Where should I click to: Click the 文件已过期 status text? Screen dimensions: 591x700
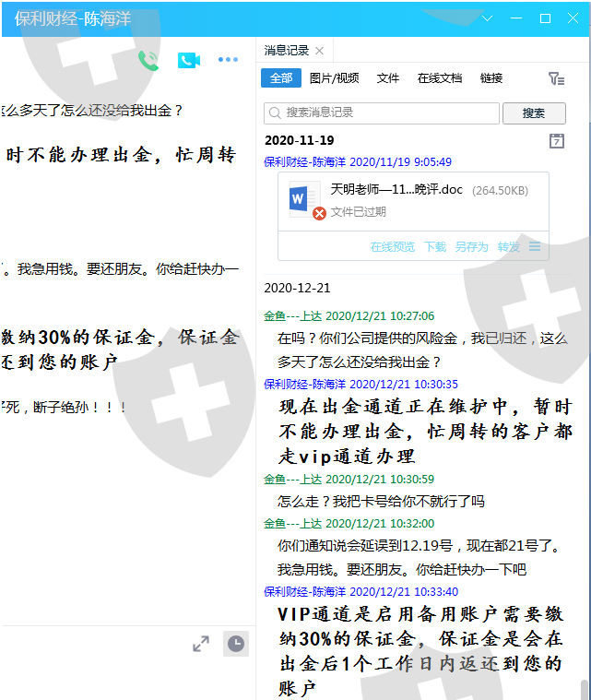pyautogui.click(x=358, y=211)
